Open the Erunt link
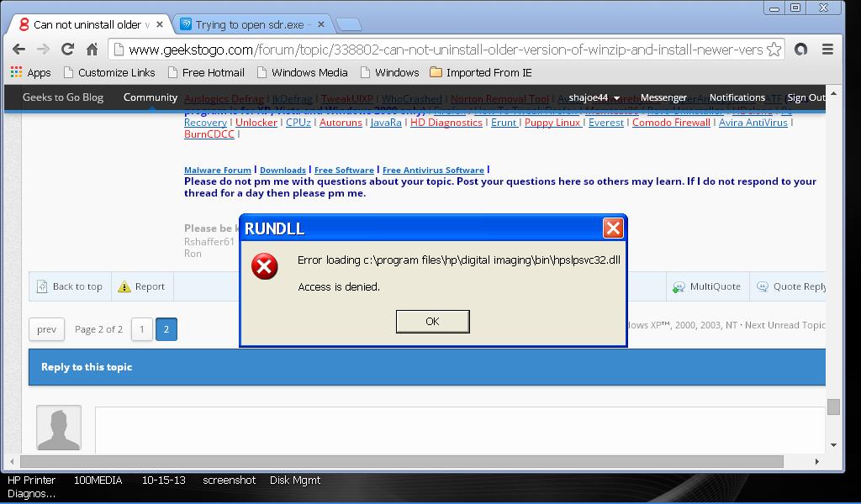 point(504,123)
